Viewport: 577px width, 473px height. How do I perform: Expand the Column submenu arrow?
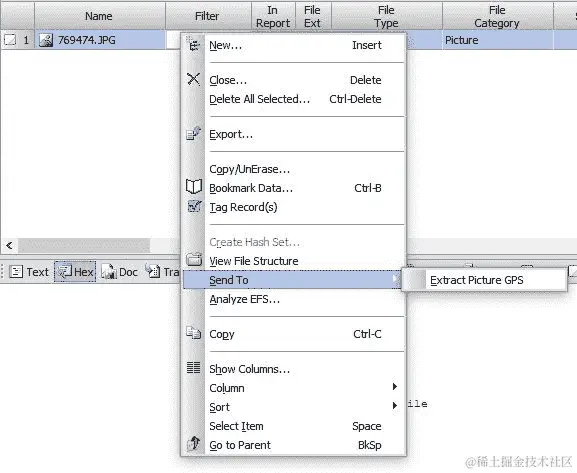[395, 386]
